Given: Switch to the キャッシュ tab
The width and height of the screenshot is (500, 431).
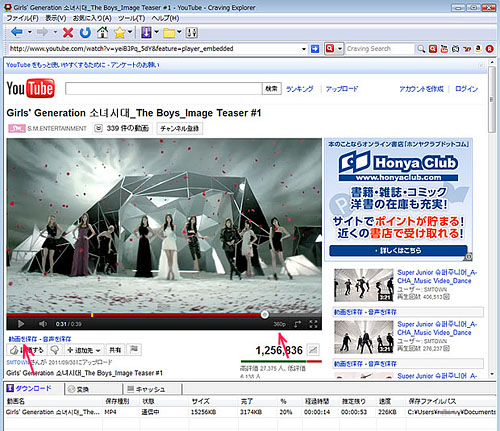Looking at the screenshot, I should tap(153, 389).
